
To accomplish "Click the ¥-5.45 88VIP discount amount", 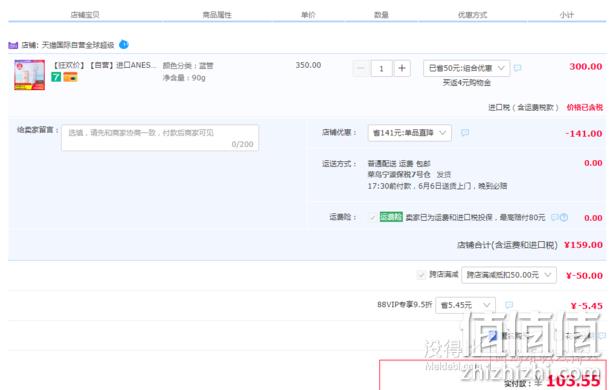I will coord(587,306).
